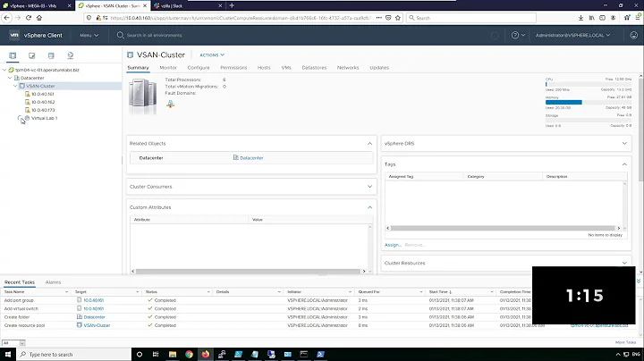Open the Menu dropdown in header
The width and height of the screenshot is (644, 361).
click(x=89, y=35)
